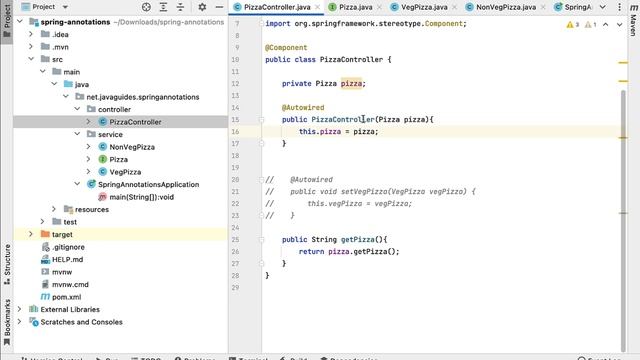Image resolution: width=640 pixels, height=360 pixels.
Task: Click the highlighted pizza field on line 12
Action: (x=351, y=83)
